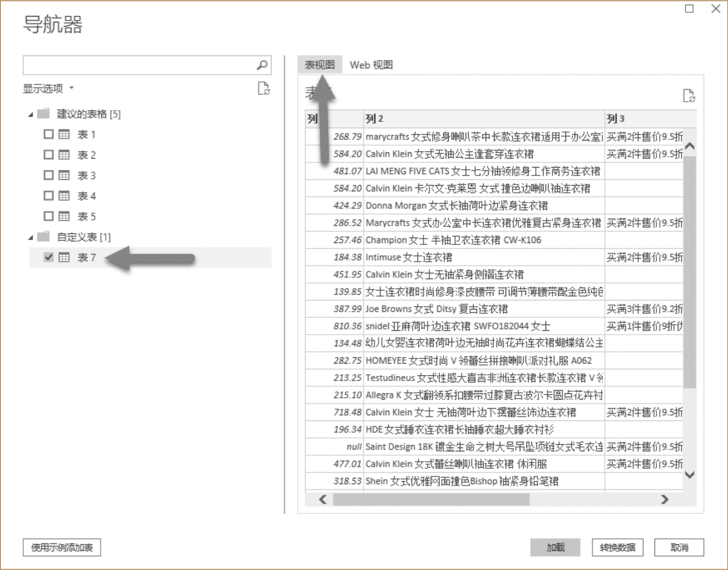Refresh the preview in the right pane
Screen dimensions: 728x570
click(689, 95)
